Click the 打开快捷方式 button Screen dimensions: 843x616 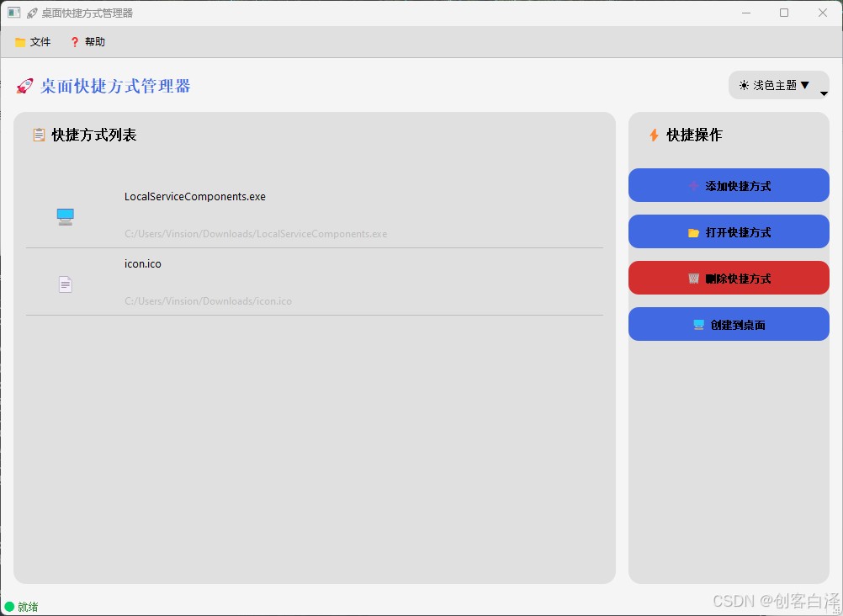point(729,232)
